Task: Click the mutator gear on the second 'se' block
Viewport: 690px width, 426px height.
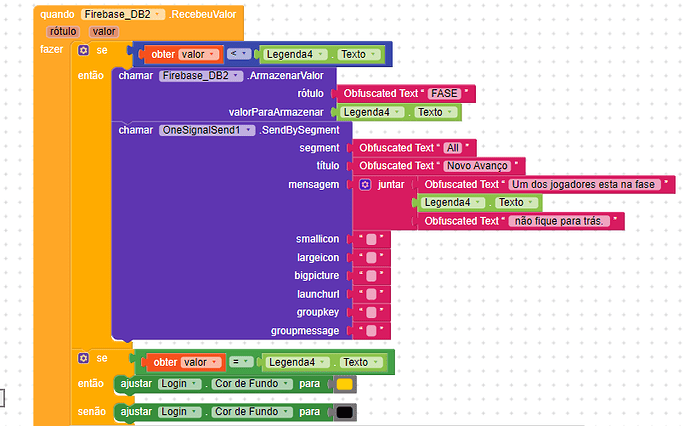Action: 83,358
